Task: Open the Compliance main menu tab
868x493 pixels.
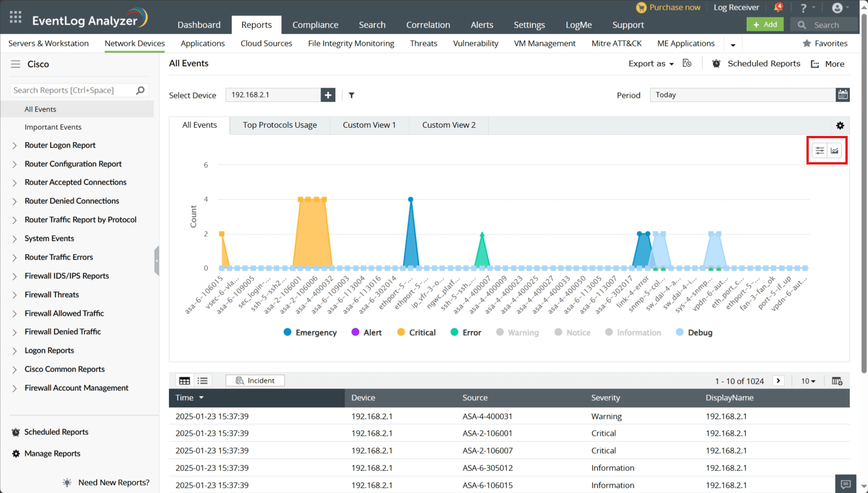Action: [315, 25]
